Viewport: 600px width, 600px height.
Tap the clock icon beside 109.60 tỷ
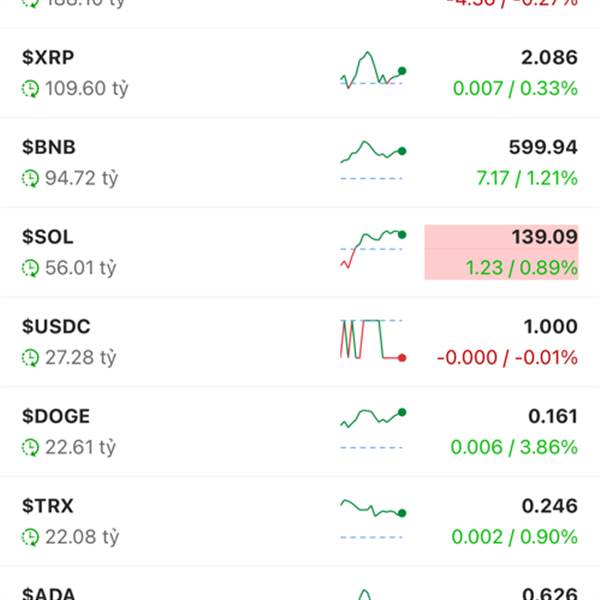[x=30, y=89]
